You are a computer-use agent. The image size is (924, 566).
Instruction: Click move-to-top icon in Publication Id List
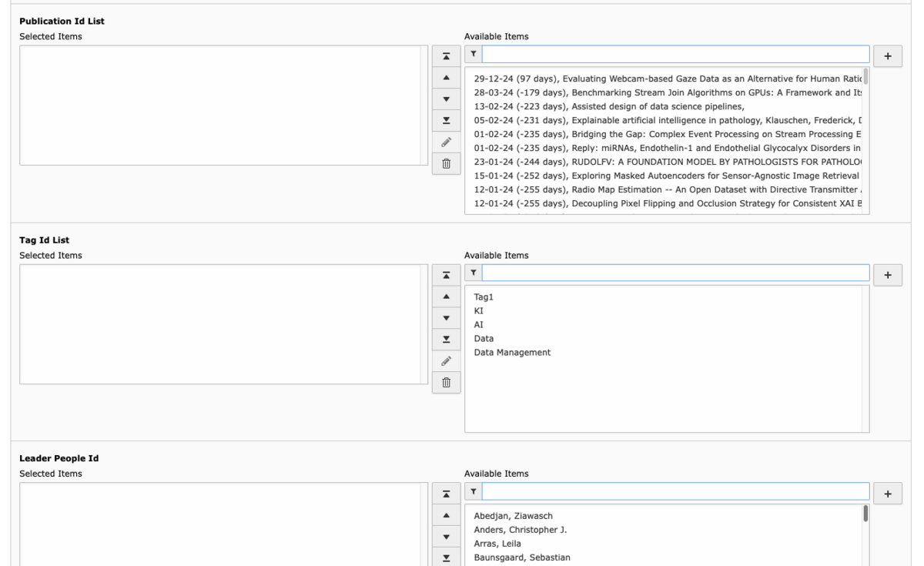point(447,57)
